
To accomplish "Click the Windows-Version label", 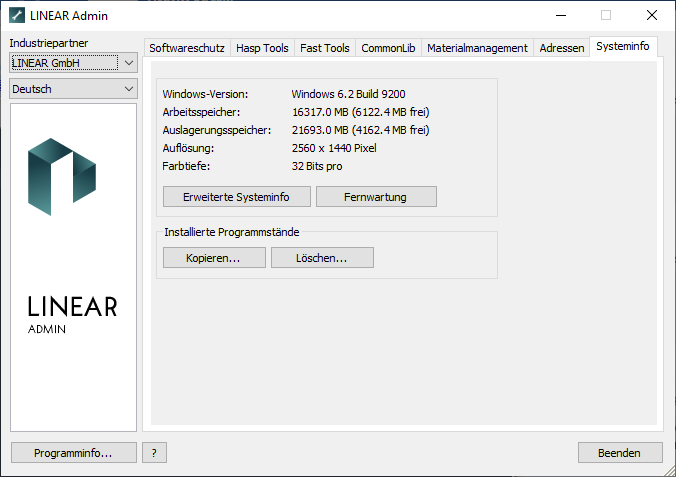I will (205, 94).
